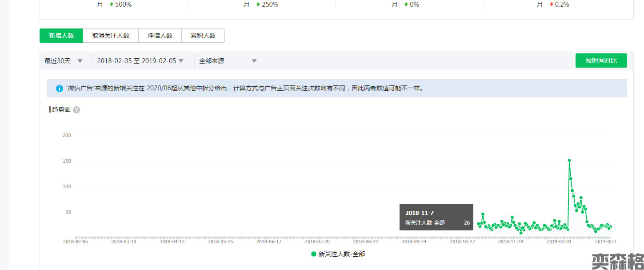The image size is (644, 270).
Task: Click the green up arrow beside 0%
Action: point(406,4)
